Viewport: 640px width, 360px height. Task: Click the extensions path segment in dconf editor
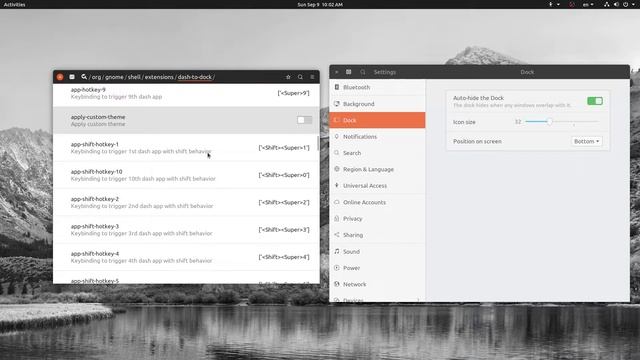click(159, 77)
